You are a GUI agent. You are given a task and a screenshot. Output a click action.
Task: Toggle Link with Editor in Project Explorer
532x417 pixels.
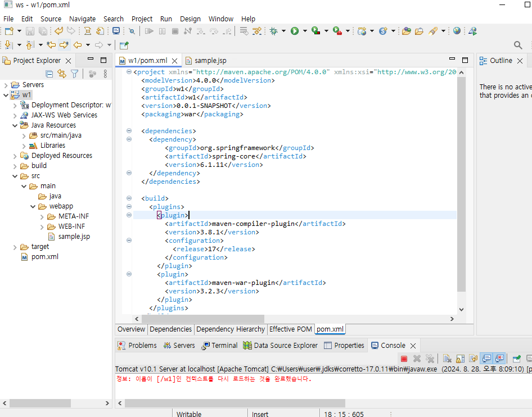click(x=62, y=74)
